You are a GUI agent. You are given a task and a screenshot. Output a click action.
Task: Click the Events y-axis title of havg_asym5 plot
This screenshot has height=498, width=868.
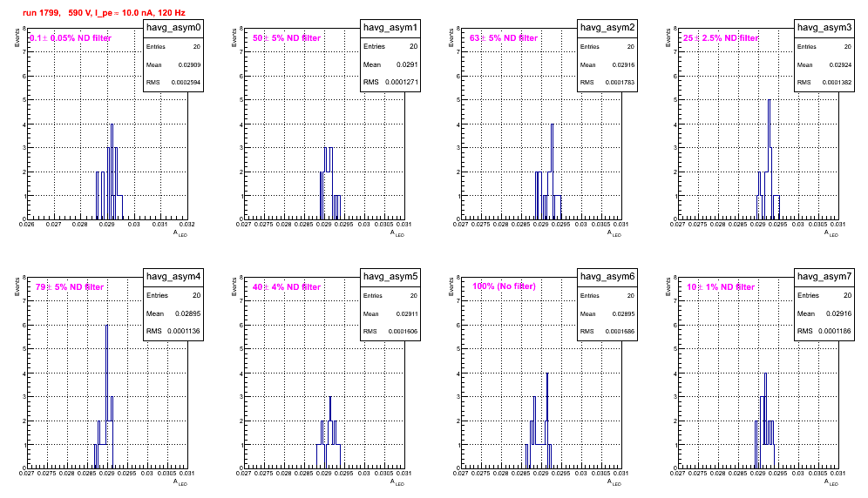(x=234, y=286)
